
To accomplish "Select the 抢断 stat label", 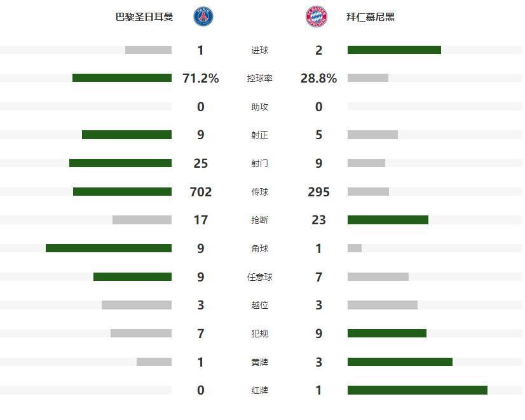I will (259, 220).
